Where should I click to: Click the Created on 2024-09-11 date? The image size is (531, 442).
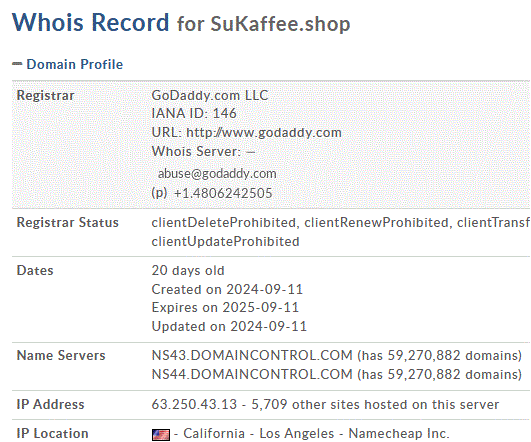click(x=227, y=289)
